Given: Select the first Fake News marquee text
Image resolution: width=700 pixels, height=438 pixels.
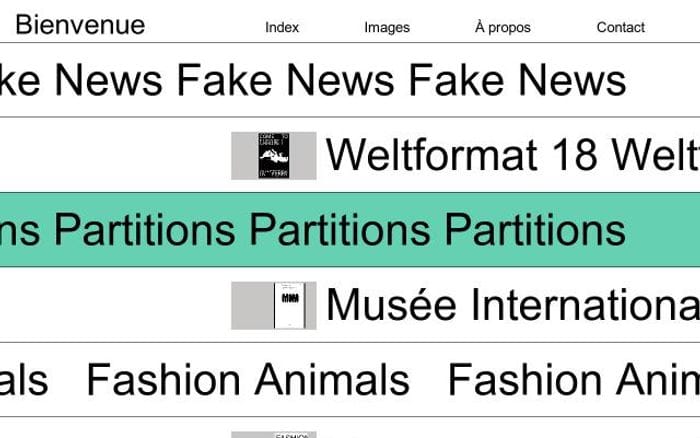Looking at the screenshot, I should (81, 80).
